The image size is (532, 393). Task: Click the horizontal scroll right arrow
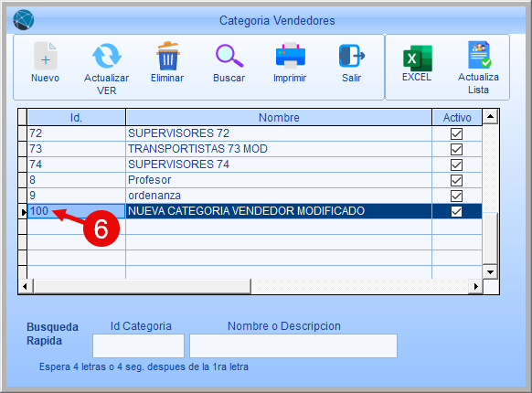[x=475, y=286]
